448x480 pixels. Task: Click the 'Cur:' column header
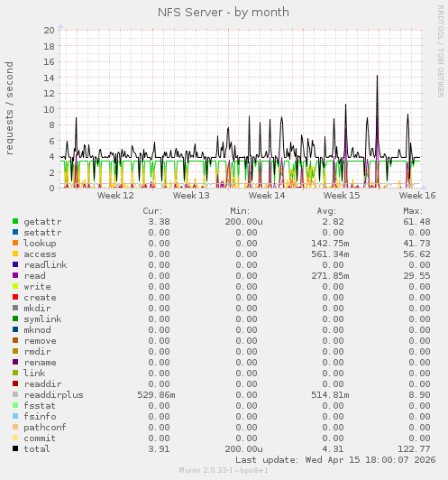[152, 211]
